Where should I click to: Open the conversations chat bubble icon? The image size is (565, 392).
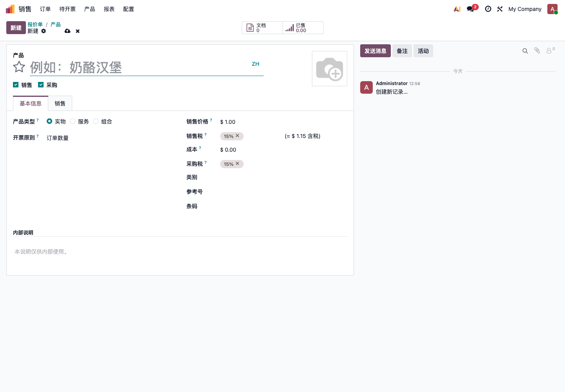point(470,9)
